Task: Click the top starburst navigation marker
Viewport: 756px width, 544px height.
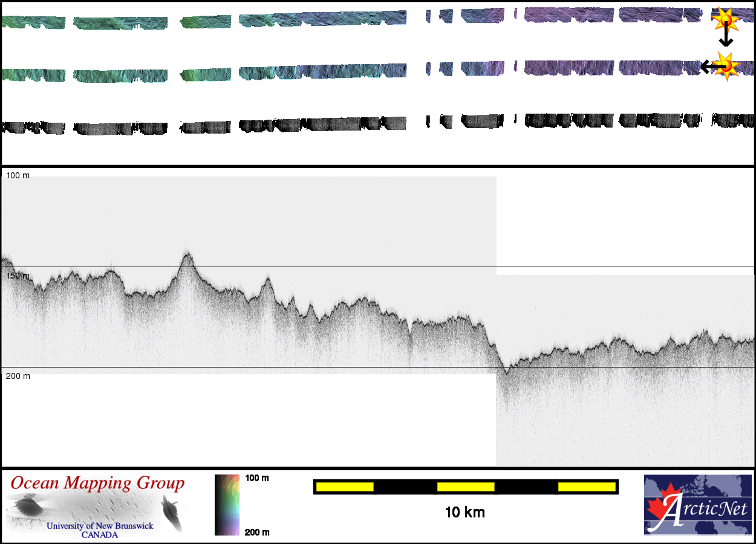Action: tap(725, 19)
